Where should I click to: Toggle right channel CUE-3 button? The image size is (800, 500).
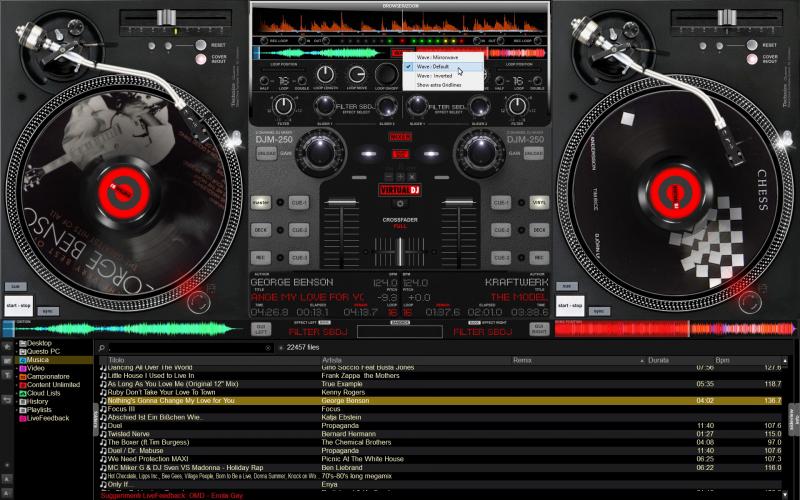501,258
